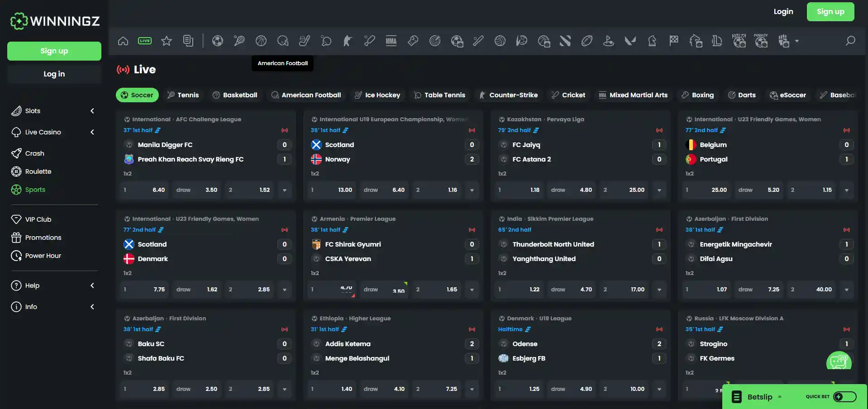Open the search magnifier icon
Screen dimensions: 868x409
851,41
